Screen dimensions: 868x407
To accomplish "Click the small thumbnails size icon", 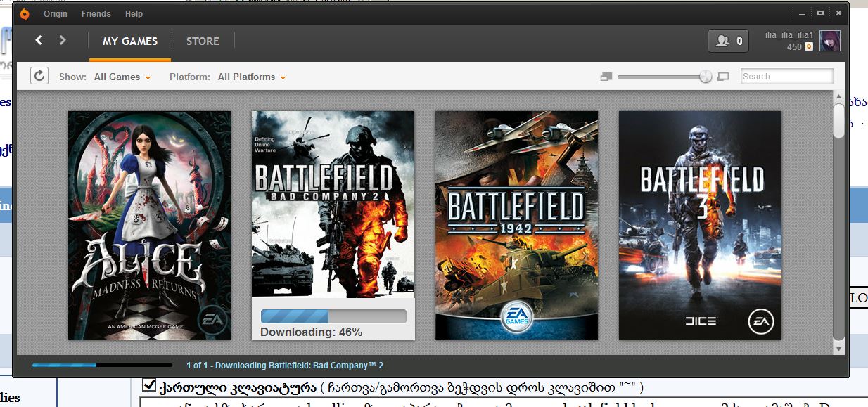I will 606,77.
